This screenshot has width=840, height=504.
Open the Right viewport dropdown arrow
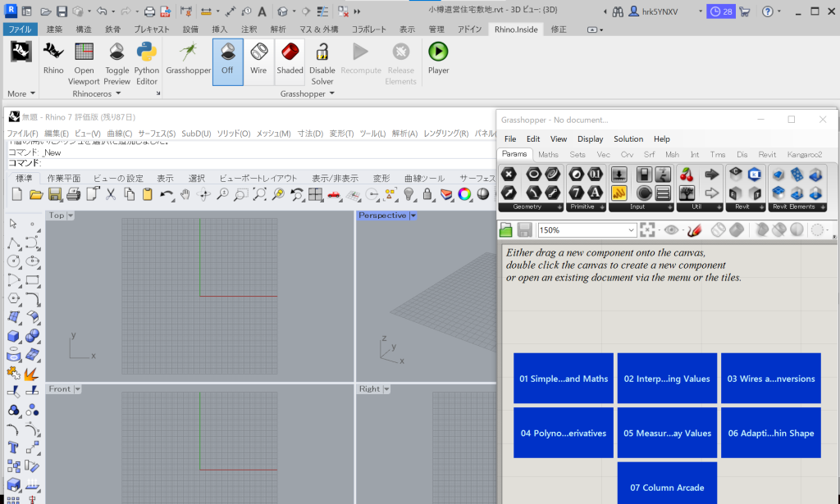coord(387,389)
